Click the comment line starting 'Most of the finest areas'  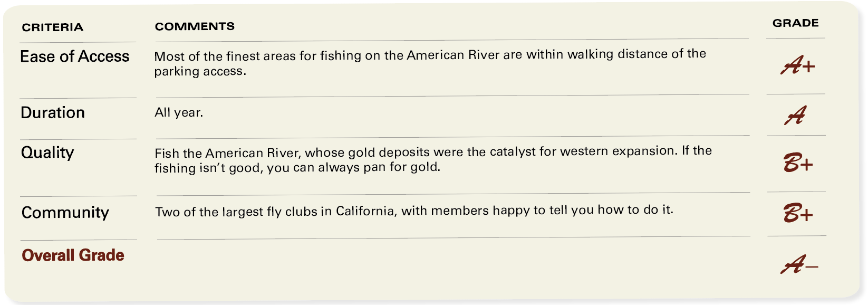(430, 55)
